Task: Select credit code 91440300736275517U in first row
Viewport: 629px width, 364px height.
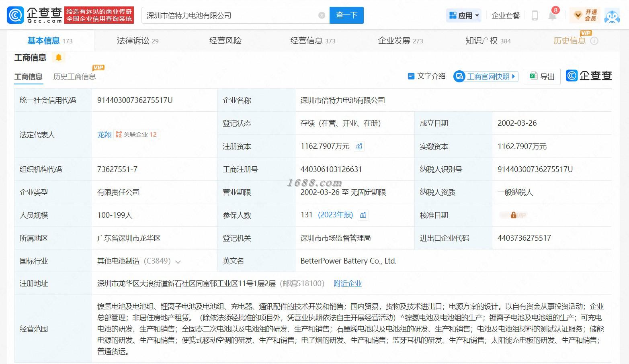Action: [135, 100]
